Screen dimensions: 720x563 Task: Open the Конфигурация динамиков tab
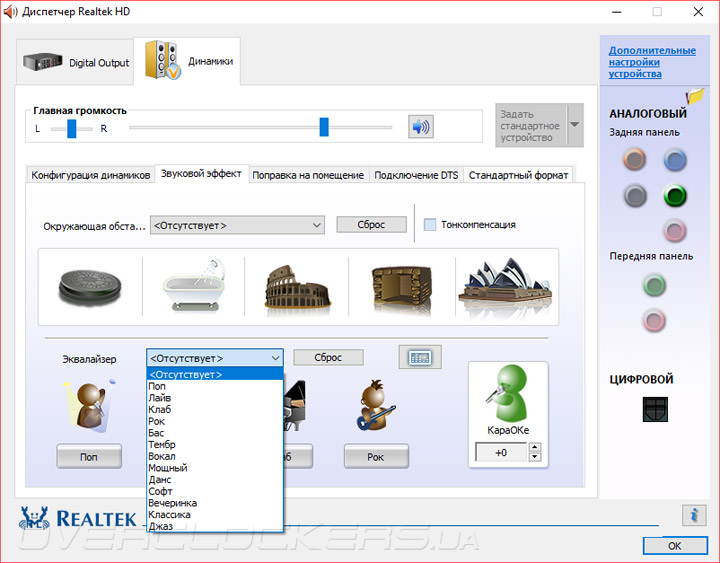point(90,175)
